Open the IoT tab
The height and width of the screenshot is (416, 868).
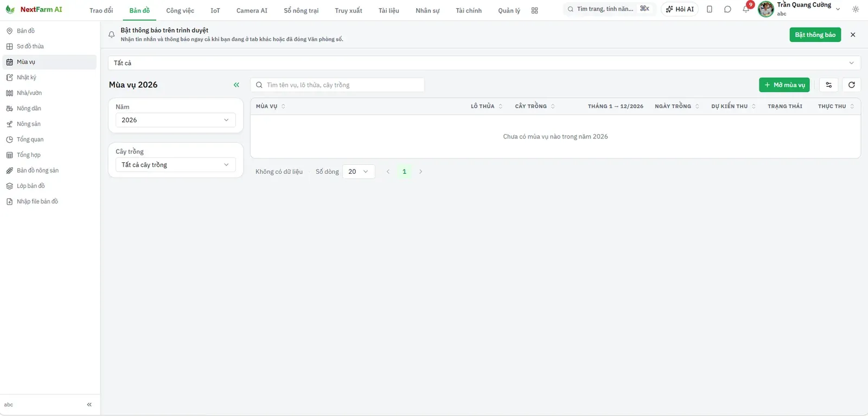pos(215,10)
